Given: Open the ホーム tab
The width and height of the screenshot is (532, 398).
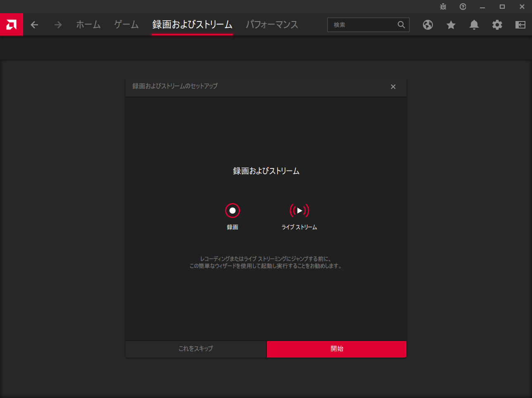Looking at the screenshot, I should click(x=88, y=24).
